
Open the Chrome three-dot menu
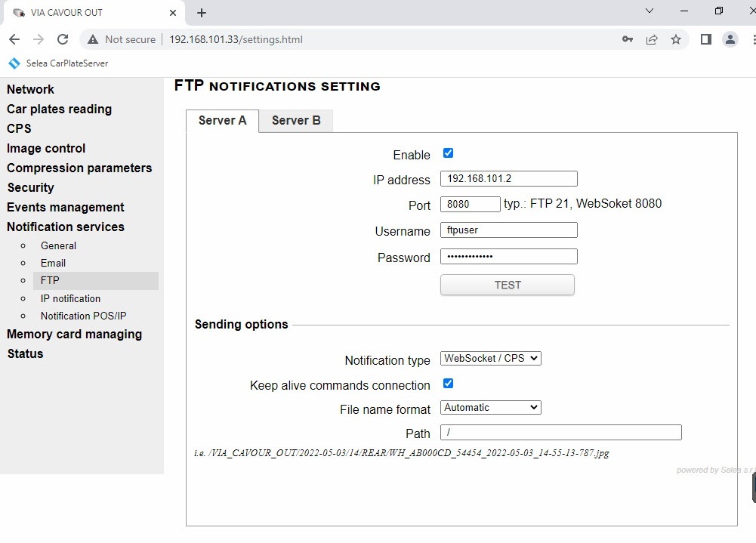point(751,39)
